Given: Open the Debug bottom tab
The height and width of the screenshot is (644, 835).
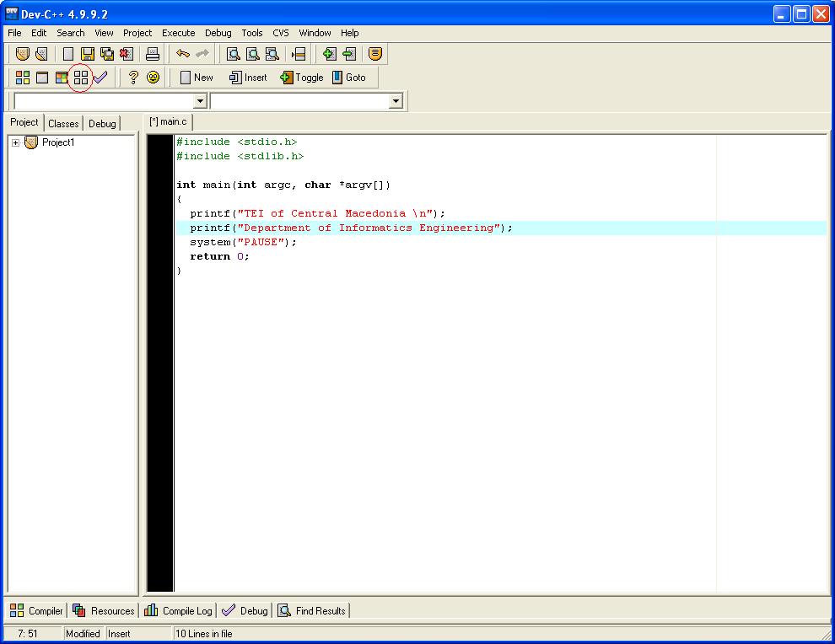Looking at the screenshot, I should click(245, 610).
